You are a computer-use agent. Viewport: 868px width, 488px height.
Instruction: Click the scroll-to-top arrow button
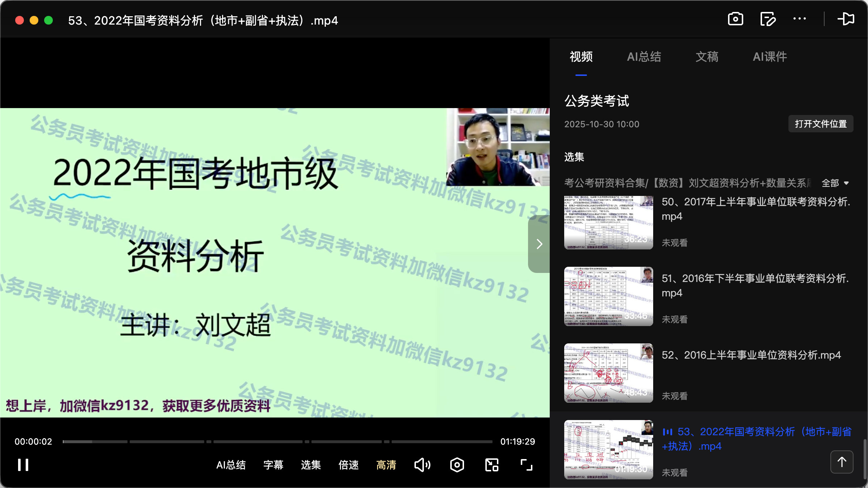tap(842, 462)
